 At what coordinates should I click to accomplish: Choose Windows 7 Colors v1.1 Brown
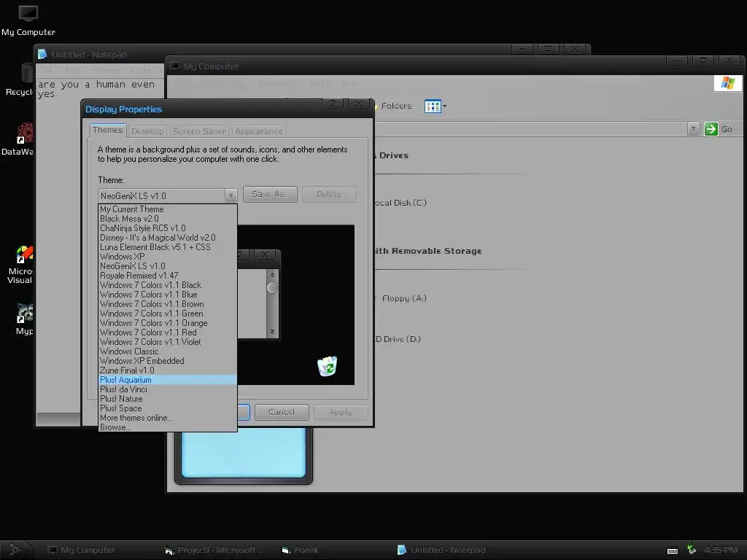[168, 304]
